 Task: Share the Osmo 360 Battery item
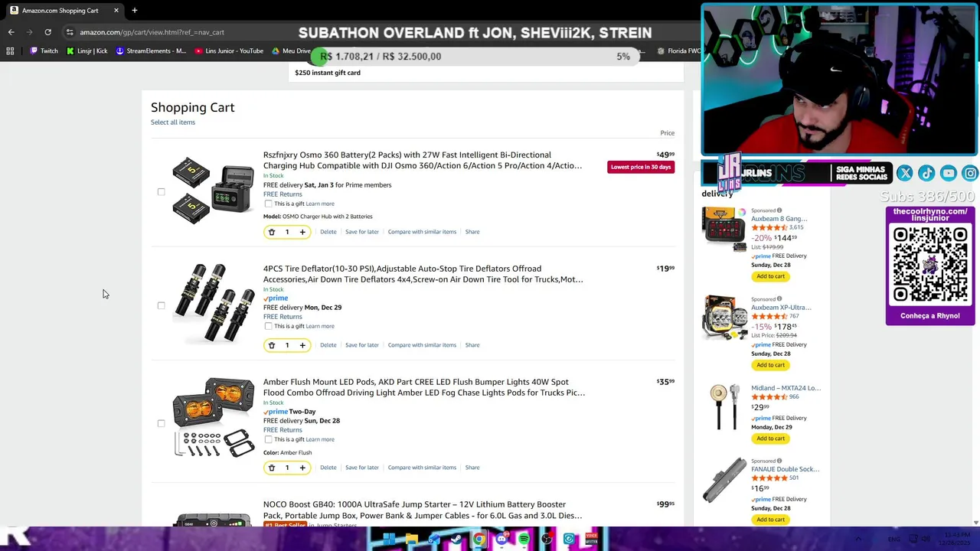pyautogui.click(x=472, y=232)
